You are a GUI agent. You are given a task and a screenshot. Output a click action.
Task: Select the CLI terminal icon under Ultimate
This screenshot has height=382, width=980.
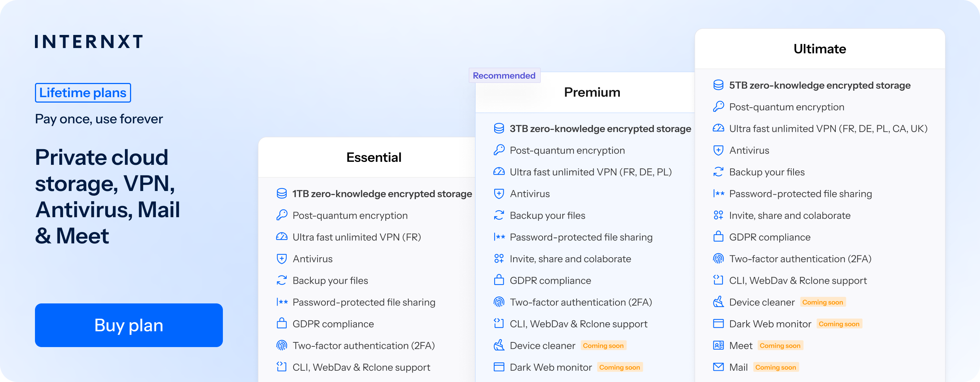(x=718, y=280)
